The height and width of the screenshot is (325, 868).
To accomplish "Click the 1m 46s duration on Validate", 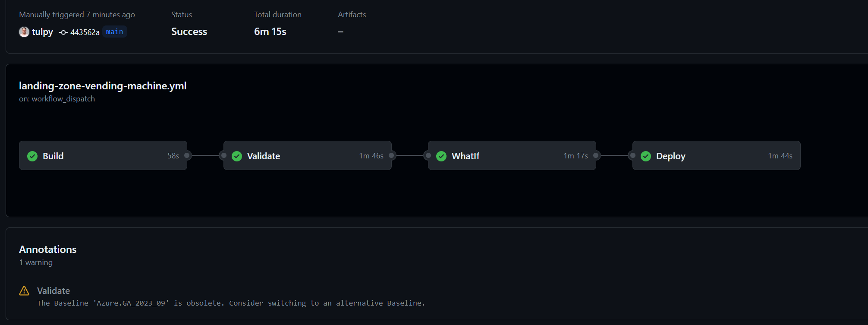I will tap(371, 156).
